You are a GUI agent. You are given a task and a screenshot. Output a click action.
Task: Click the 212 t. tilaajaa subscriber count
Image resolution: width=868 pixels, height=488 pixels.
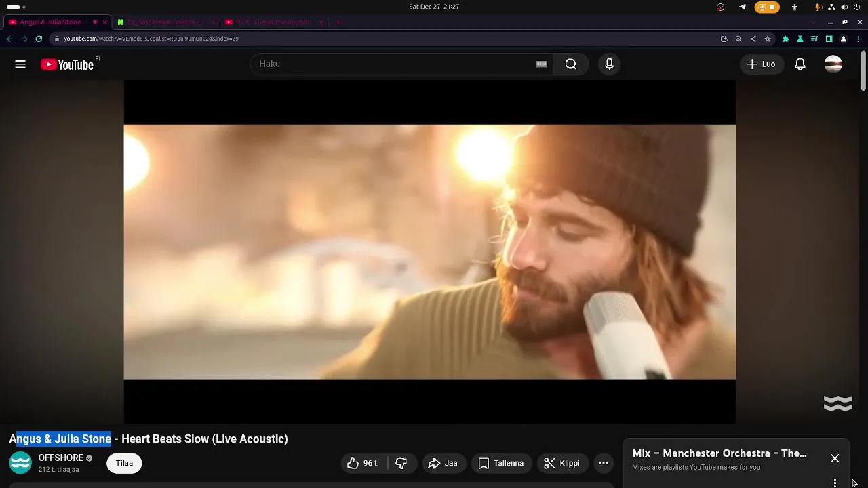click(58, 470)
